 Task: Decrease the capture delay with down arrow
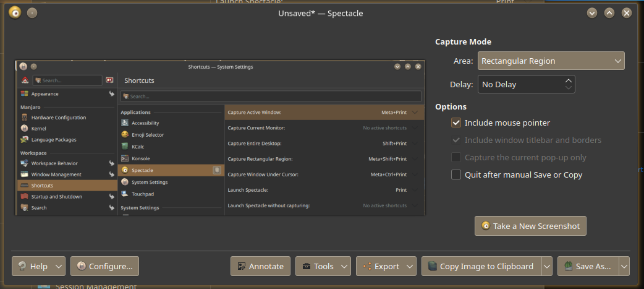(x=569, y=87)
